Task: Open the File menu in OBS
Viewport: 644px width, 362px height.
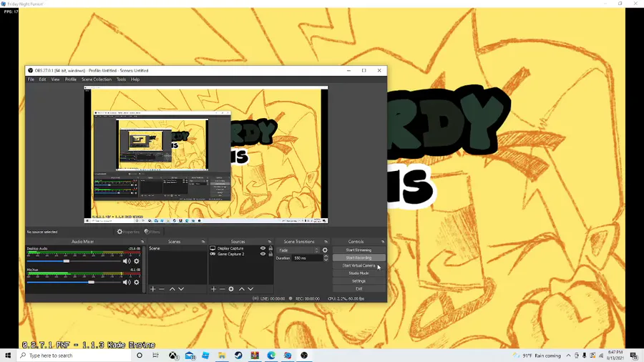Action: click(31, 79)
